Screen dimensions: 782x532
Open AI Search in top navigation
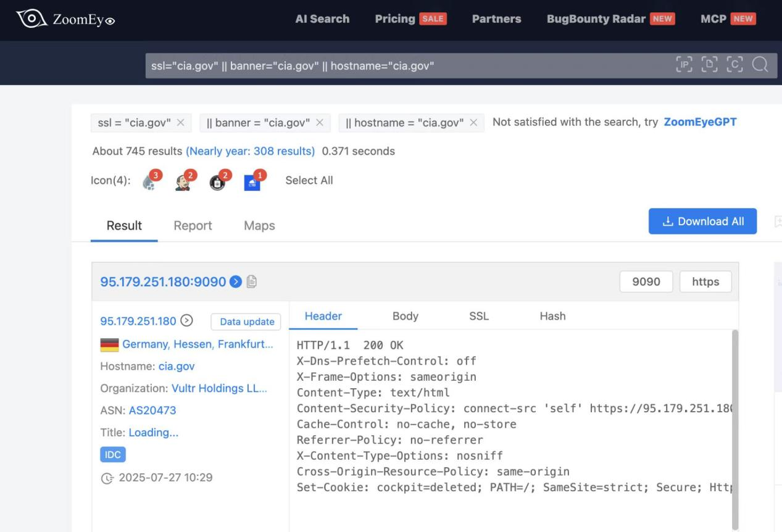pyautogui.click(x=322, y=19)
